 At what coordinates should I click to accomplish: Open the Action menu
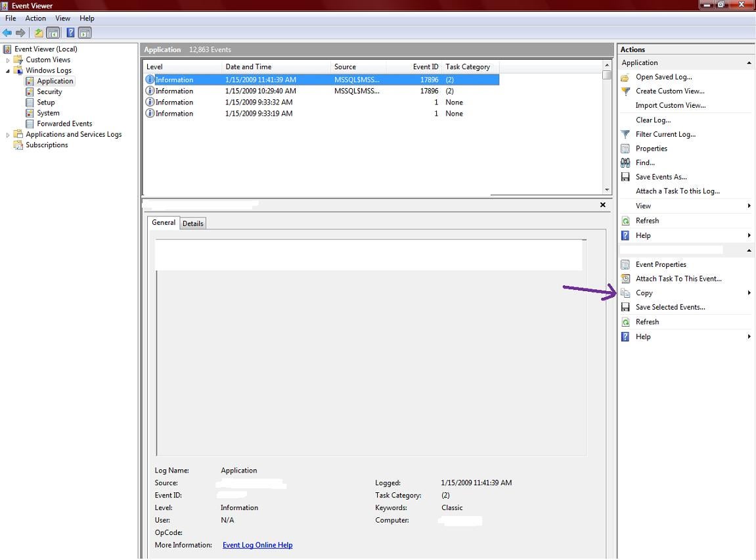coord(35,18)
